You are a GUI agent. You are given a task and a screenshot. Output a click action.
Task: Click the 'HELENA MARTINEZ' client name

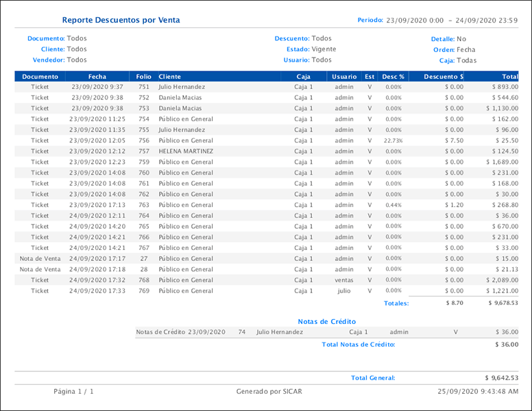pos(186,151)
